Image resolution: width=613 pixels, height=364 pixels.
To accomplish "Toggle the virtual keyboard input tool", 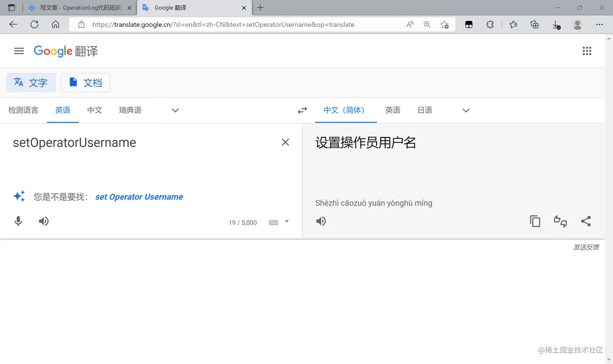I will pyautogui.click(x=274, y=223).
